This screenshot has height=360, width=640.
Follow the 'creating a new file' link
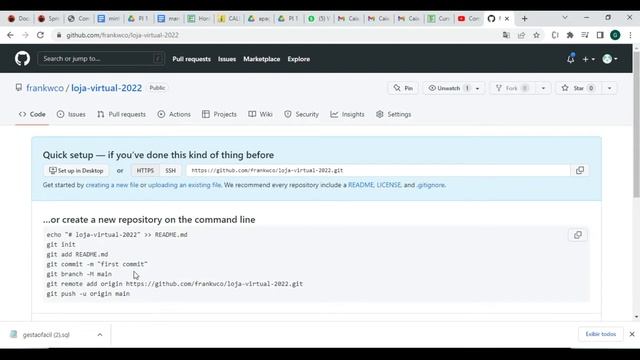pyautogui.click(x=112, y=185)
